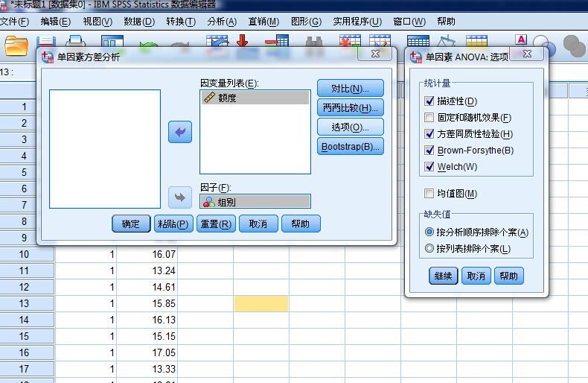Click 取消 in the 单因素方差分析 dialog
Screen dimensions: 588x383
click(x=258, y=224)
